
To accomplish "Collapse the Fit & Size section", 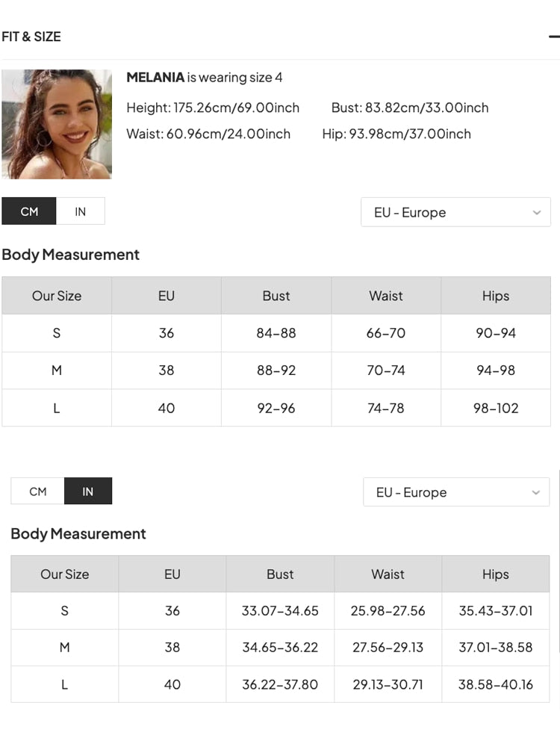I will [553, 37].
